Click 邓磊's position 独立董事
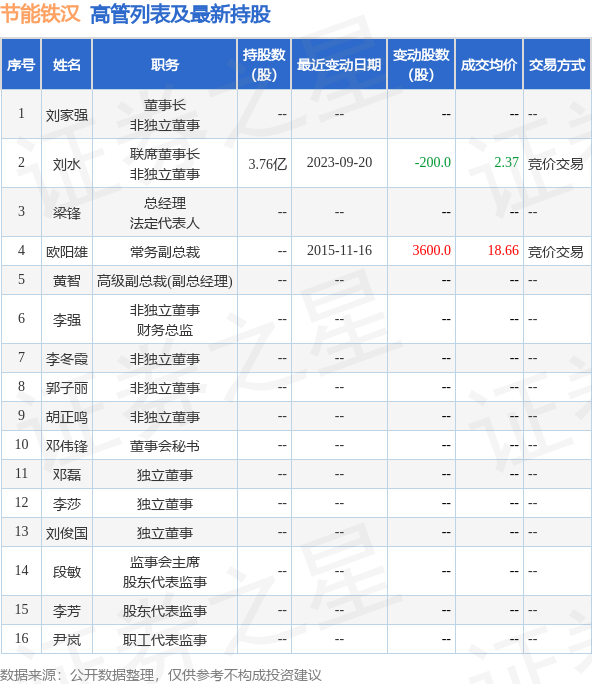Image resolution: width=592 pixels, height=684 pixels. 164,475
